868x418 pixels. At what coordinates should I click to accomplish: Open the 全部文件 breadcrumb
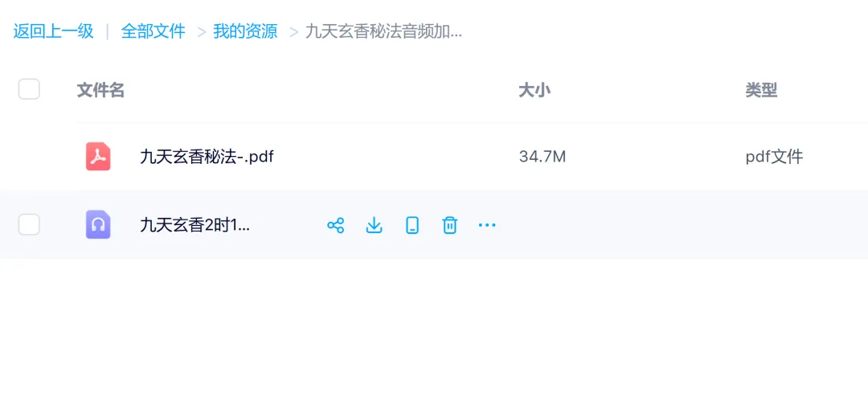click(x=153, y=31)
